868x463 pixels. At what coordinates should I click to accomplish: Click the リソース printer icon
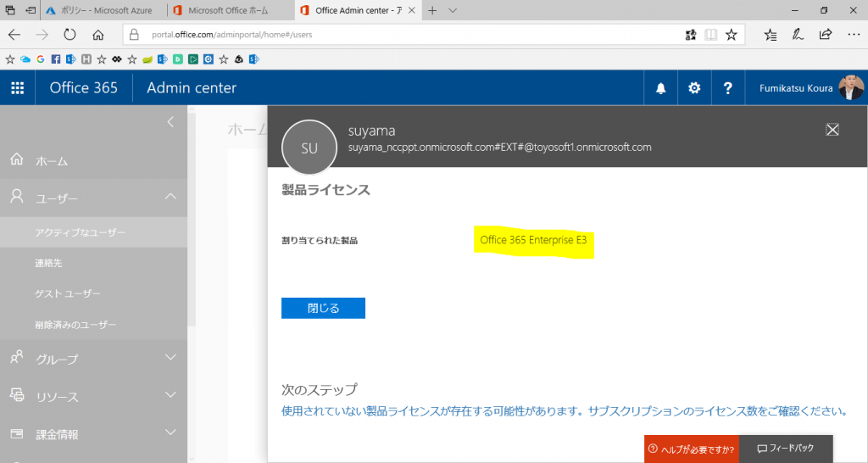pos(17,395)
